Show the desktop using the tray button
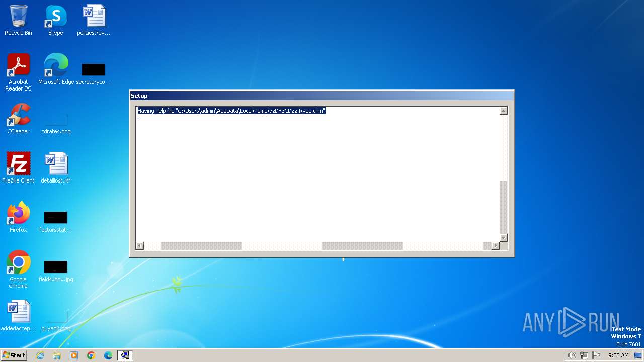This screenshot has height=362, width=644. (x=638, y=355)
